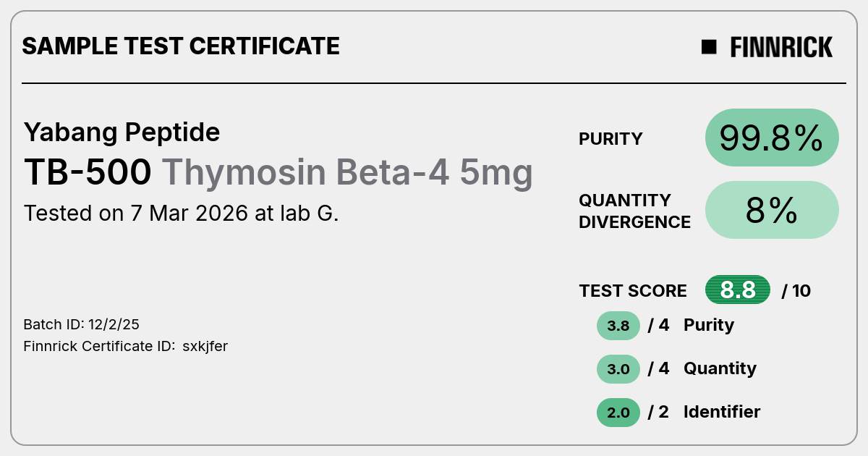Click the 8.8 test score pill

point(738,290)
